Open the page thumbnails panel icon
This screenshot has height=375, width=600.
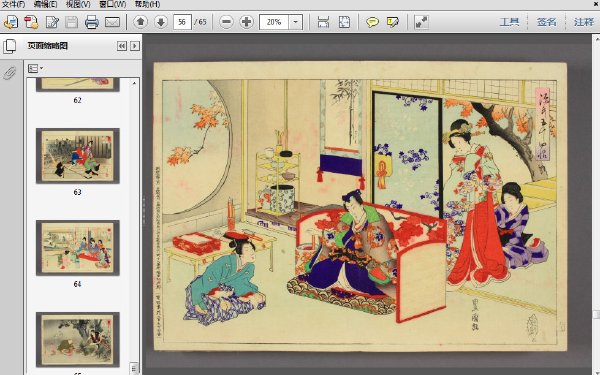(10, 46)
